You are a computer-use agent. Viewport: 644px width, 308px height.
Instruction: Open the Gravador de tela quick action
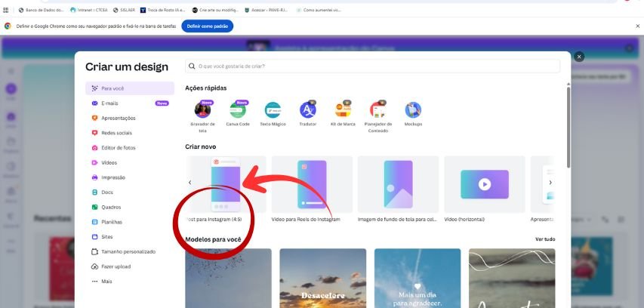tap(202, 111)
